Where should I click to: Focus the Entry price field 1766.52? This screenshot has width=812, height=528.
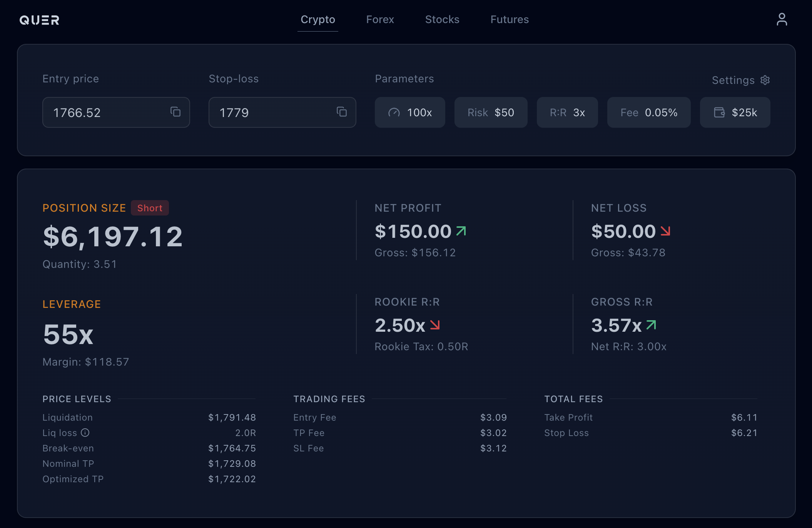point(116,112)
